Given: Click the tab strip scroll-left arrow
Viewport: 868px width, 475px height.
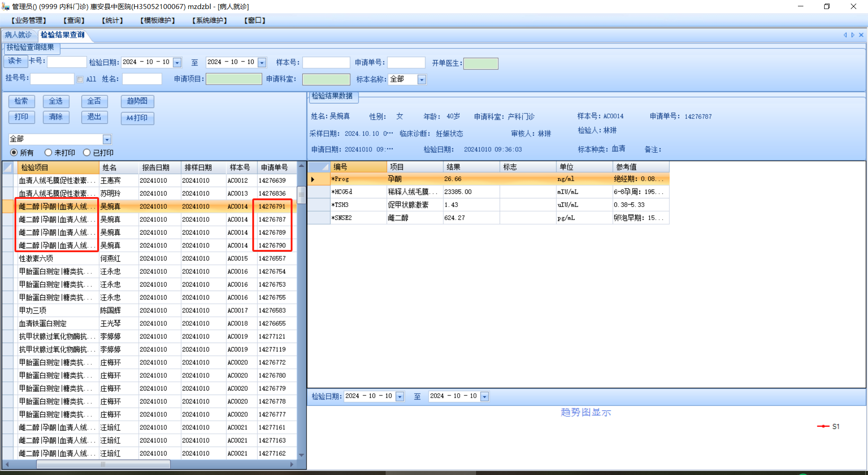Looking at the screenshot, I should click(x=845, y=35).
